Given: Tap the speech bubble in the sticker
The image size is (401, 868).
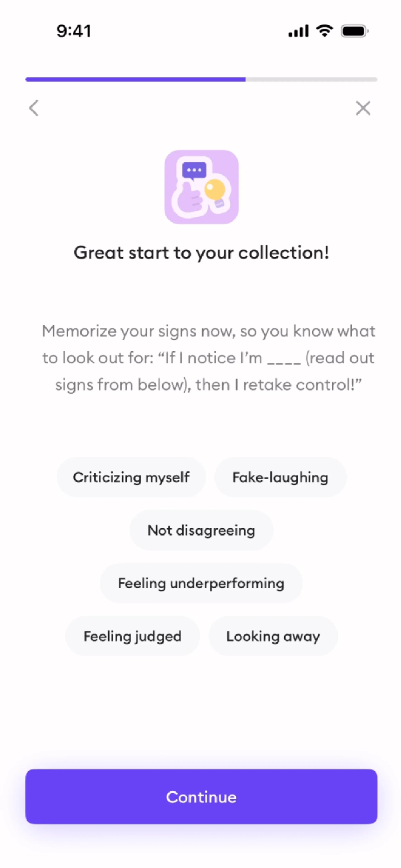Looking at the screenshot, I should [x=194, y=170].
